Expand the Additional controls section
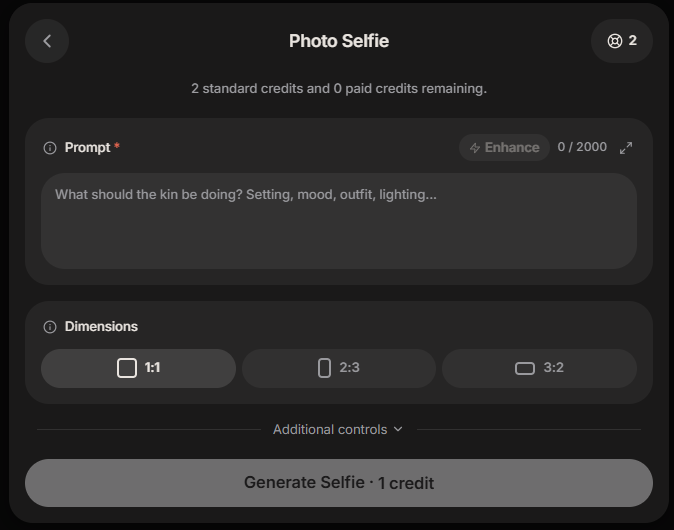 point(338,429)
